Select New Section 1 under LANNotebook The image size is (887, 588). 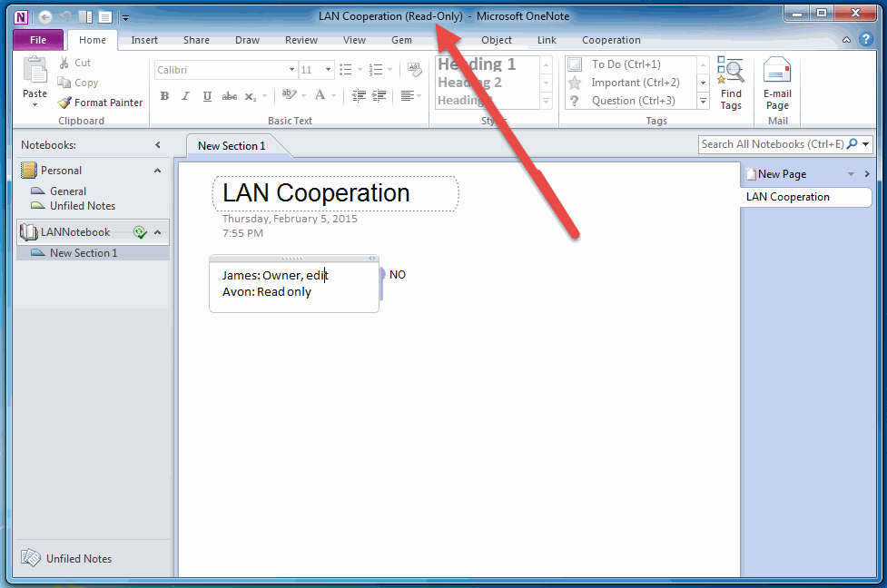coord(94,253)
